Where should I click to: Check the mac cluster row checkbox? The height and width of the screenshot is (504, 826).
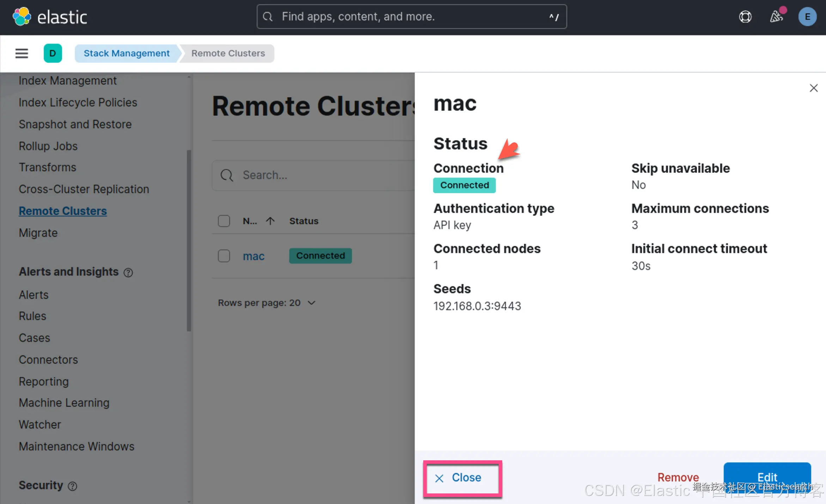click(224, 256)
